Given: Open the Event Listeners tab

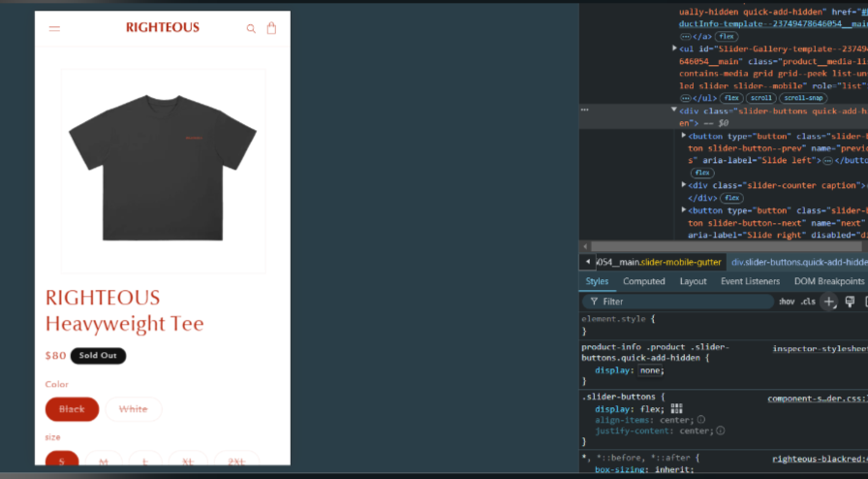Looking at the screenshot, I should pyautogui.click(x=750, y=281).
